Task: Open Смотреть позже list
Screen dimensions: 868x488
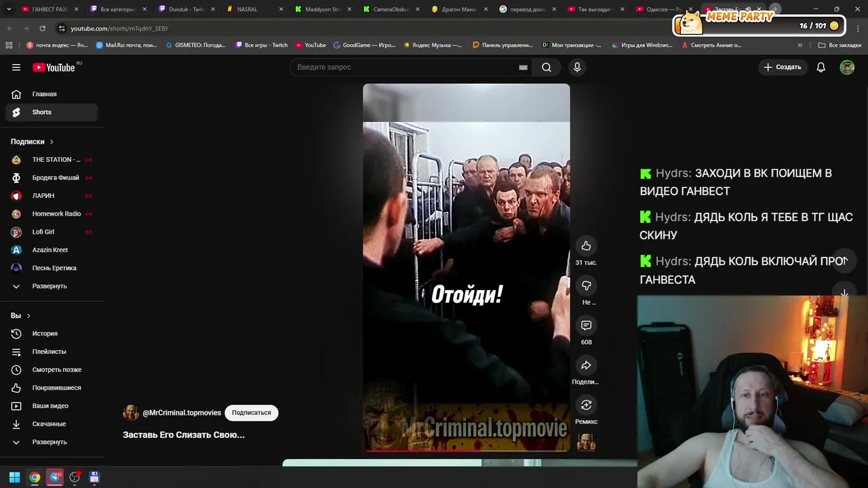Action: click(52, 369)
